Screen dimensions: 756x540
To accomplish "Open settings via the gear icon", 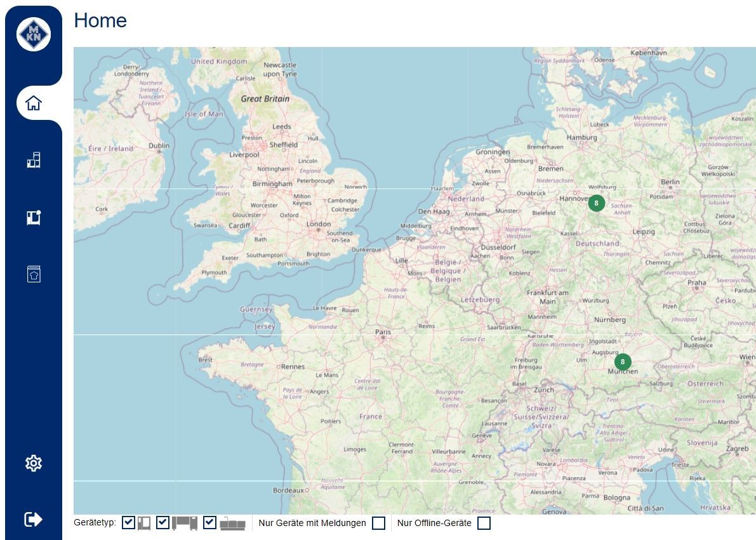I will (x=34, y=463).
